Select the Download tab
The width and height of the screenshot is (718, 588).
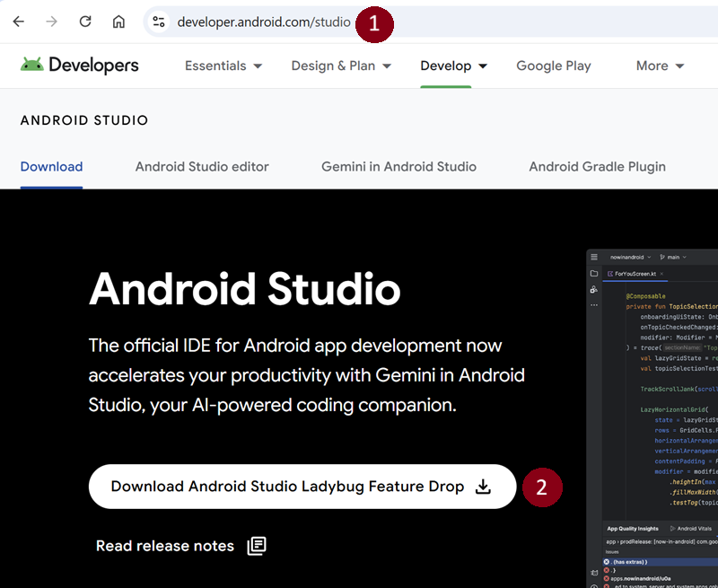[51, 167]
